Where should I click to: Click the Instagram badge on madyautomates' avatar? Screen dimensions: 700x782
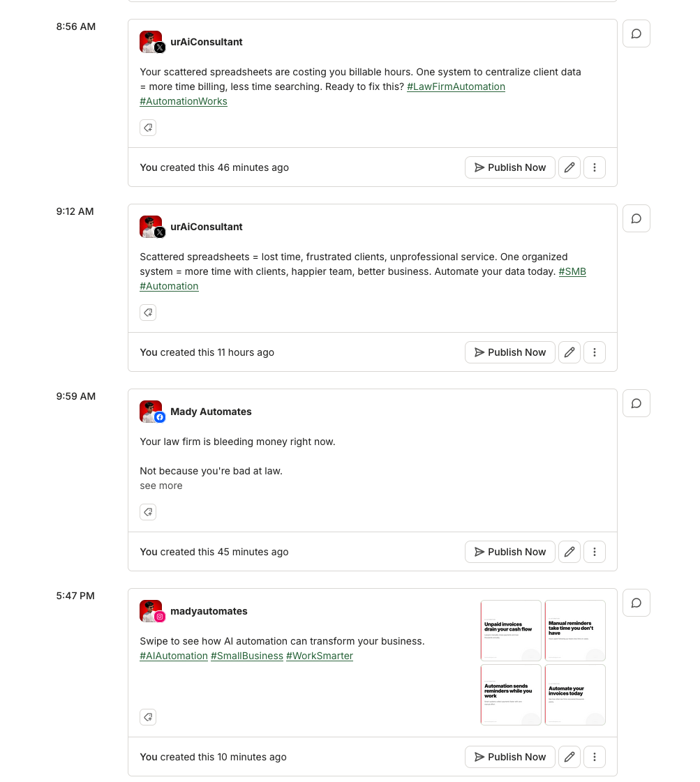pyautogui.click(x=160, y=617)
